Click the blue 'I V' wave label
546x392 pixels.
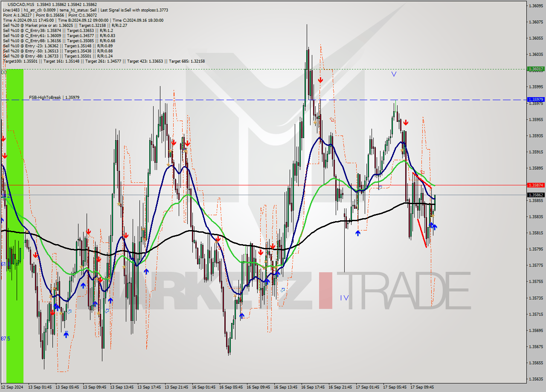[345, 298]
